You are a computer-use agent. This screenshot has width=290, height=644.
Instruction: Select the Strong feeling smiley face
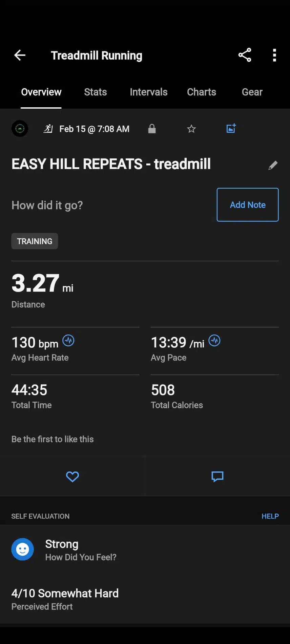click(22, 549)
